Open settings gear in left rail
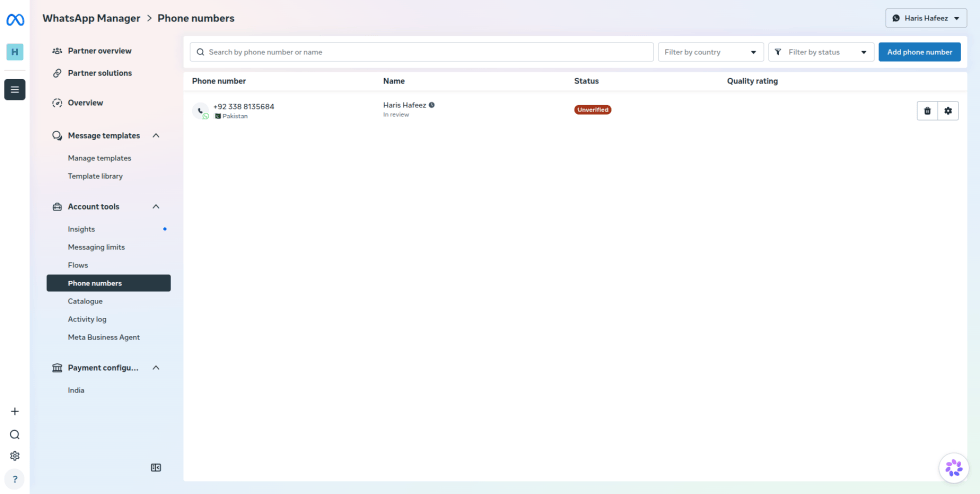This screenshot has height=494, width=980. [x=15, y=456]
